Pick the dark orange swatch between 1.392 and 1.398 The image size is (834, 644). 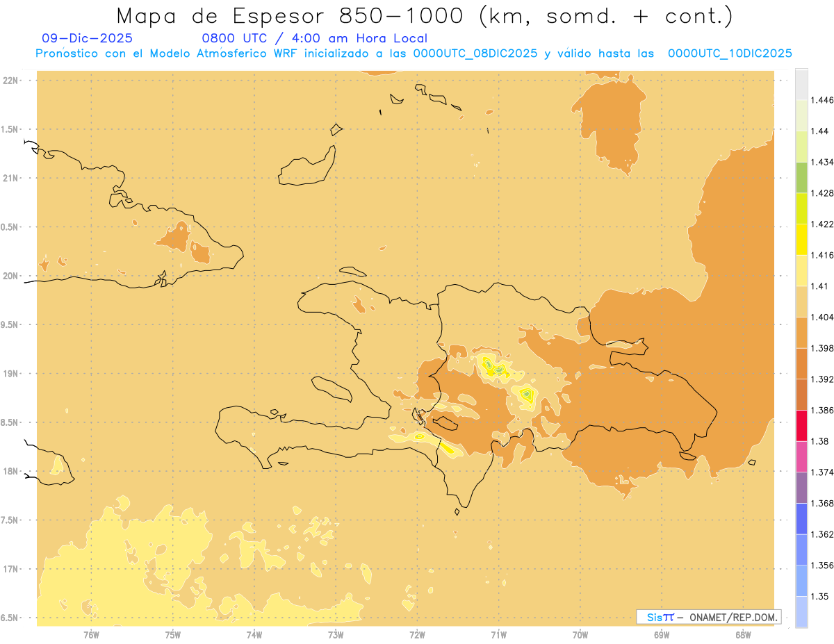(x=801, y=363)
